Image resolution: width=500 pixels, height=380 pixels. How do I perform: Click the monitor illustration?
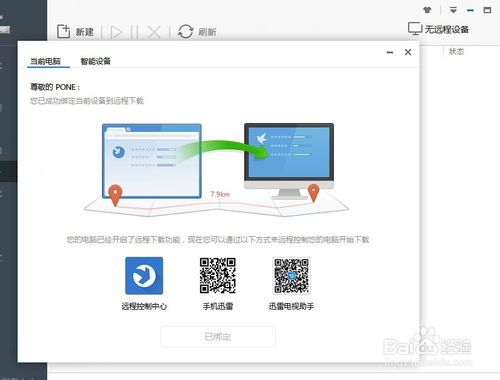pyautogui.click(x=289, y=161)
